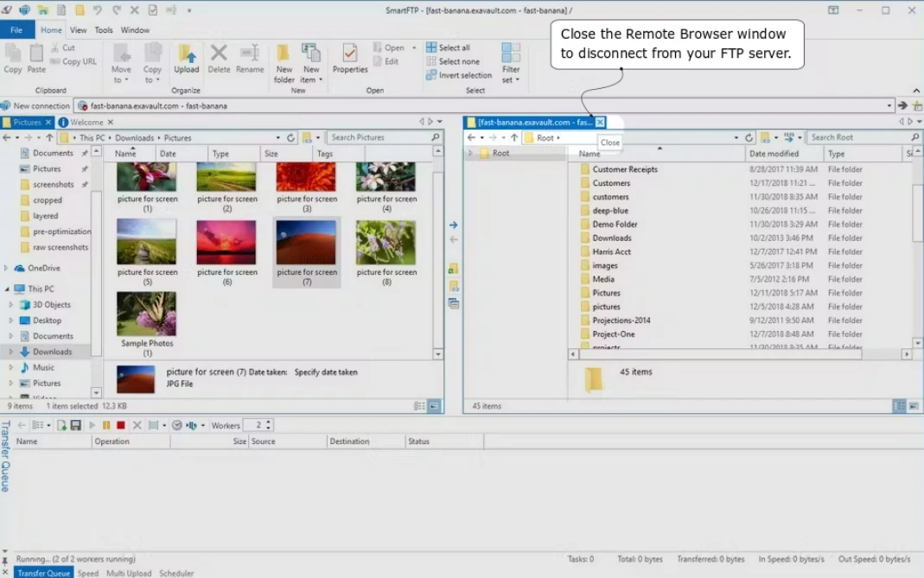Viewport: 924px width, 578px height.
Task: Select the Downloads folder in local tree
Action: click(52, 352)
